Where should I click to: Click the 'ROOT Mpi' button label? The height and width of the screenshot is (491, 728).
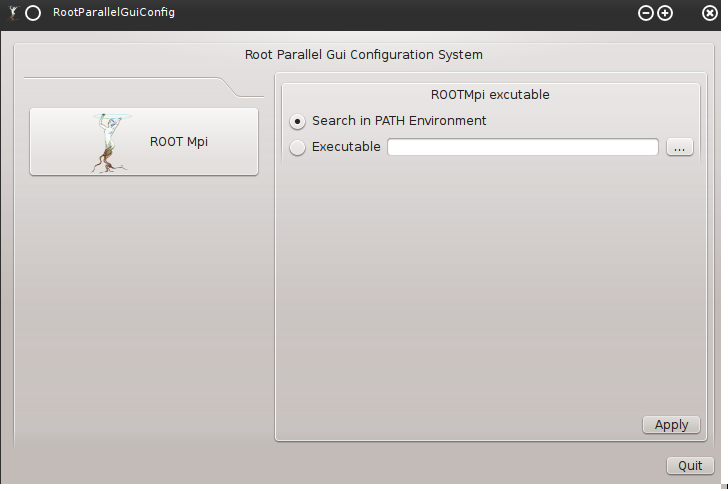click(x=179, y=142)
